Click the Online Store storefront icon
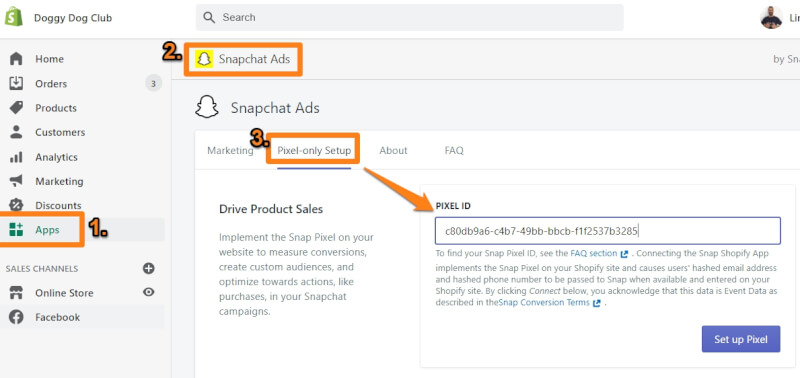This screenshot has width=800, height=378. [x=16, y=293]
